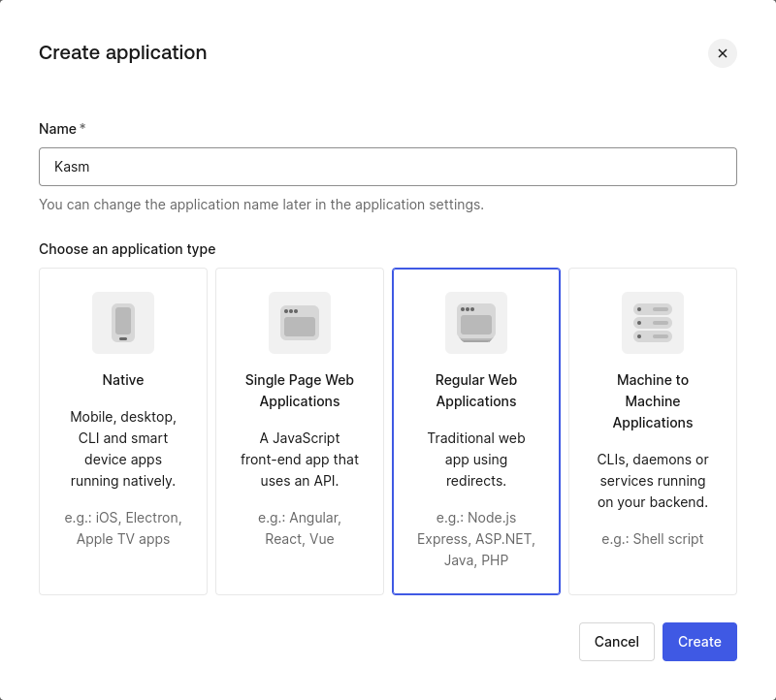Click the window graphic above Single Page Web Applications
Screen dimensions: 776x700
point(299,323)
